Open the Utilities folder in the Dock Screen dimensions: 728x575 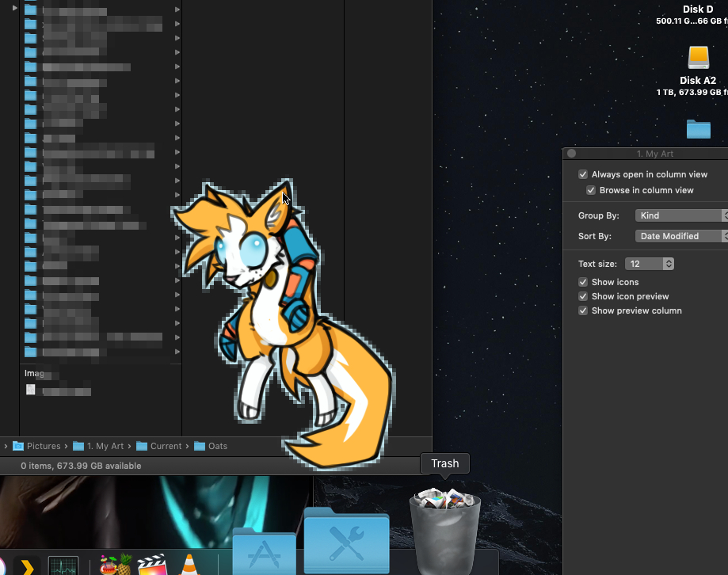(x=346, y=543)
